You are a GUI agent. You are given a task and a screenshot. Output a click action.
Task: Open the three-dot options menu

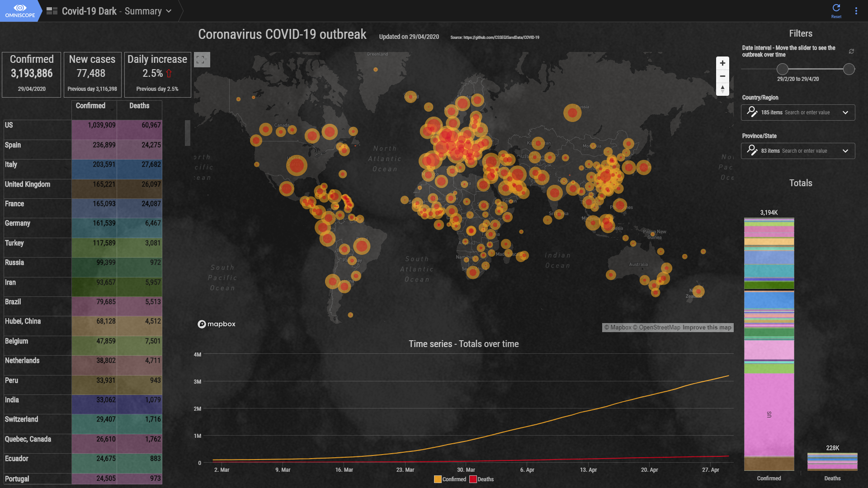pyautogui.click(x=856, y=11)
